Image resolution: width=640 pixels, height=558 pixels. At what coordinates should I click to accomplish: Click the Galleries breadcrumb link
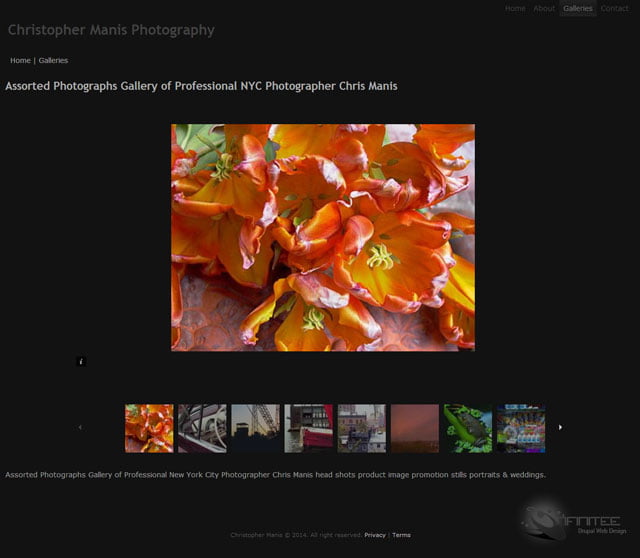pyautogui.click(x=53, y=61)
